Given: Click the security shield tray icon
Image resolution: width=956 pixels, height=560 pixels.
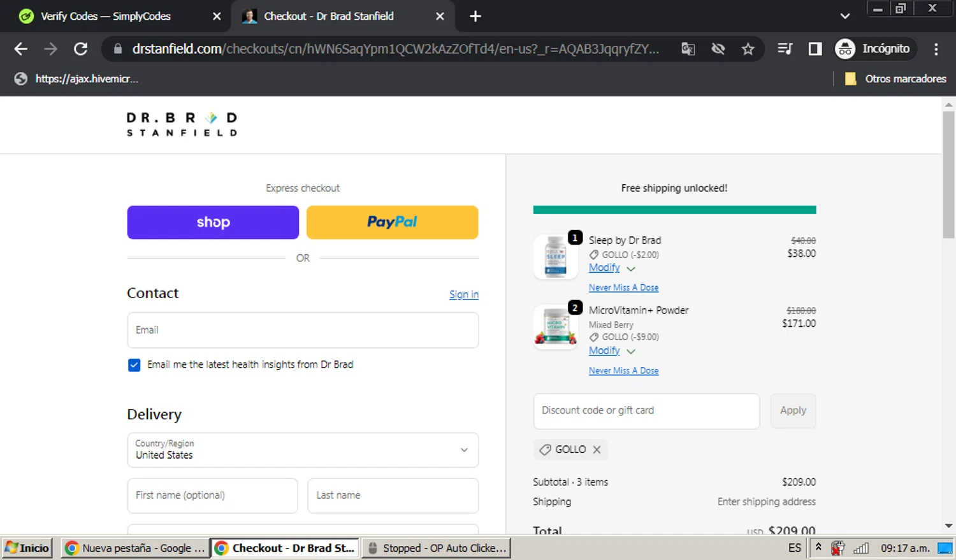Looking at the screenshot, I should pos(837,548).
